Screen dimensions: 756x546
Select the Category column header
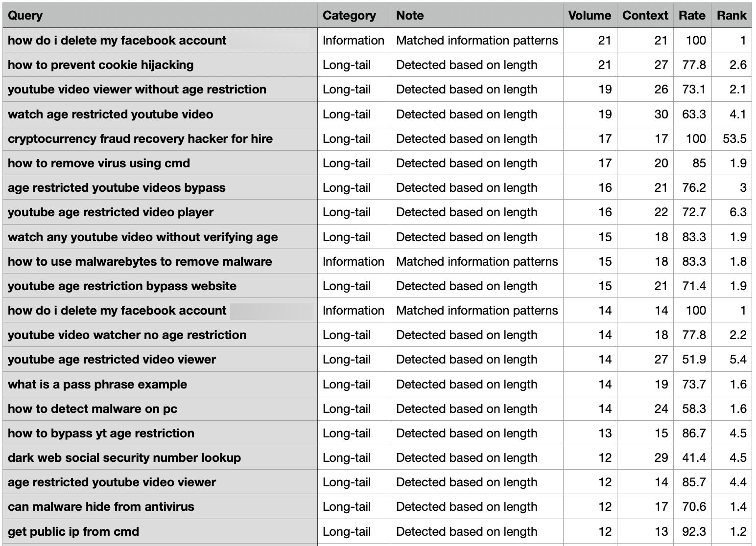click(x=354, y=15)
